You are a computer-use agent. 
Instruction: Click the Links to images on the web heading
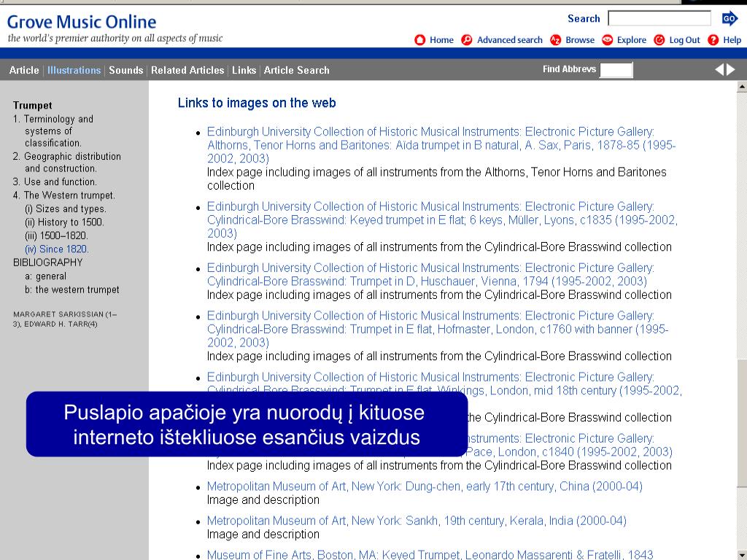[x=257, y=103]
